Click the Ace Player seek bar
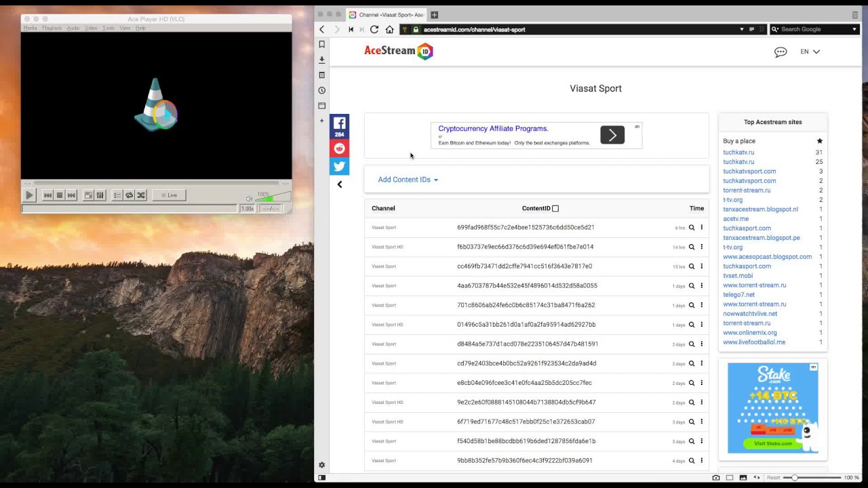The width and height of the screenshot is (868, 488). tap(156, 183)
